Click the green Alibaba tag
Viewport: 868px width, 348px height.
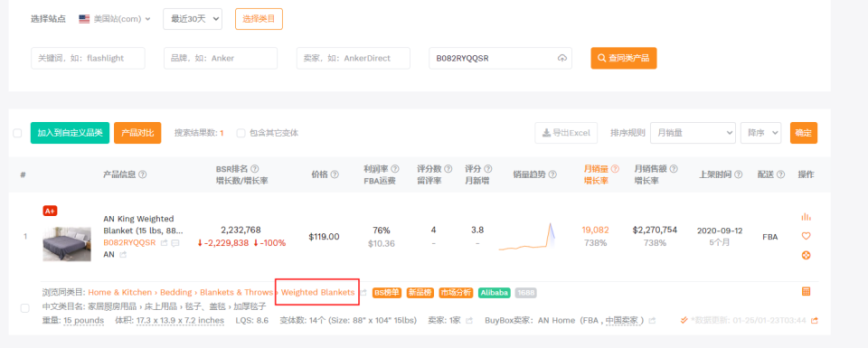[x=495, y=293]
